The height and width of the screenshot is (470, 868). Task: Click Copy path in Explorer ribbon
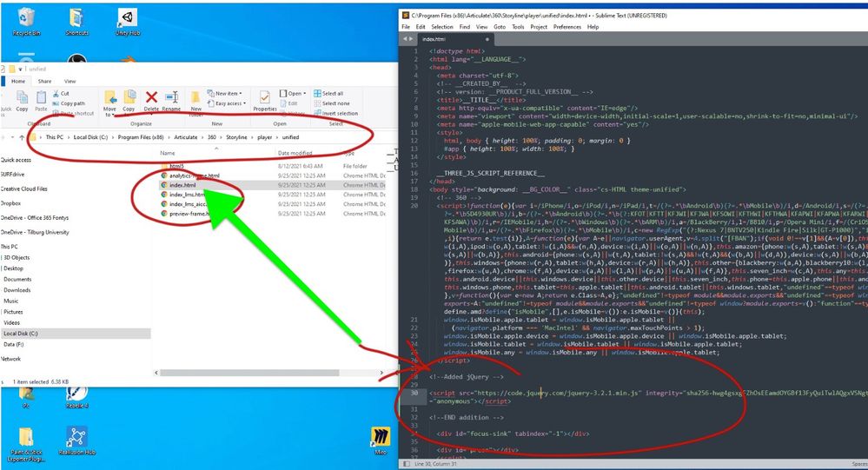tap(69, 103)
